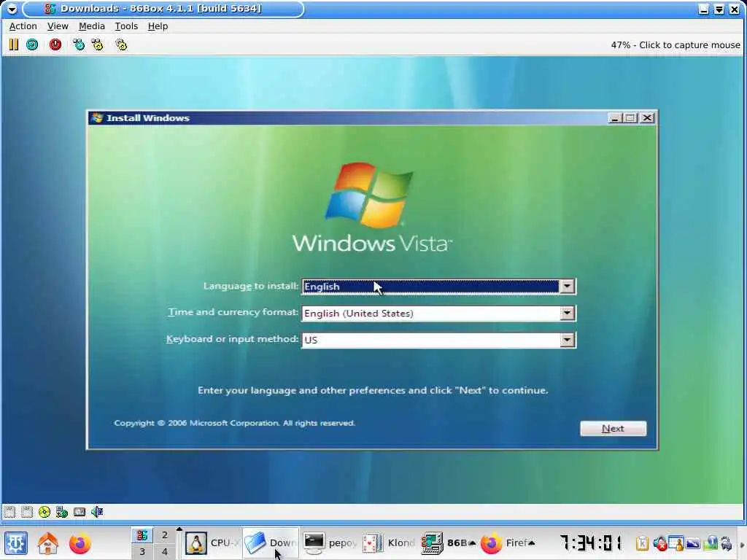Viewport: 747px width, 560px height.
Task: Open the Time and currency format dropdown
Action: (x=567, y=313)
